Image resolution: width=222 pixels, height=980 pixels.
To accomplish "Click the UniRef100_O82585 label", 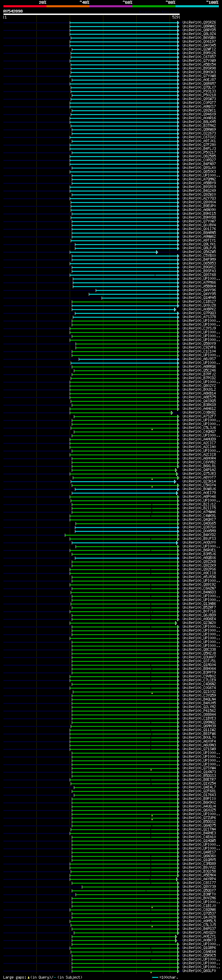I will click(x=199, y=156).
